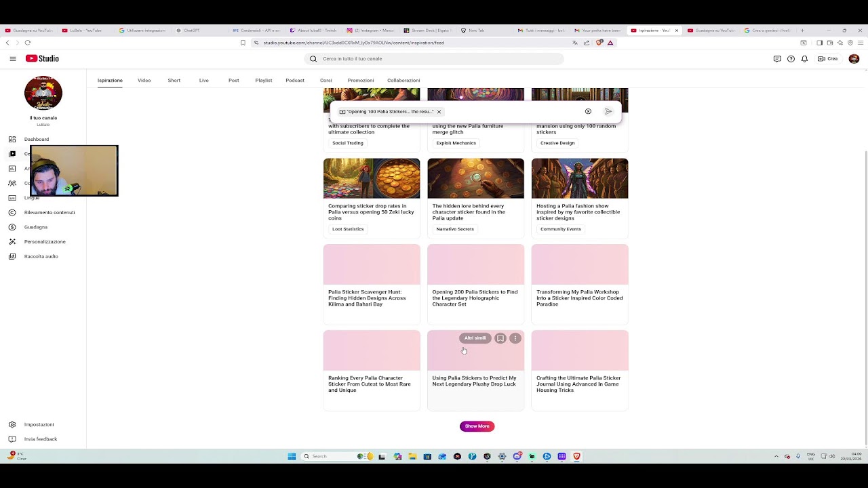Open the hamburger navigation menu

pyautogui.click(x=12, y=59)
